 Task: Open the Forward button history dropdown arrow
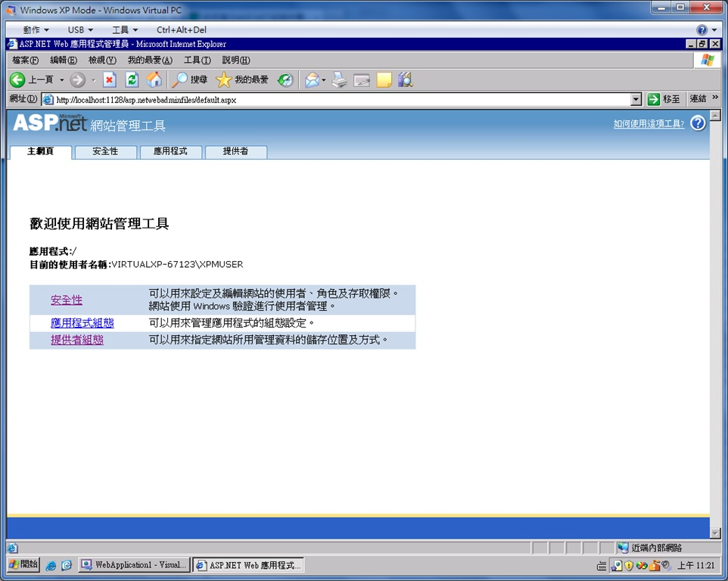coord(93,80)
